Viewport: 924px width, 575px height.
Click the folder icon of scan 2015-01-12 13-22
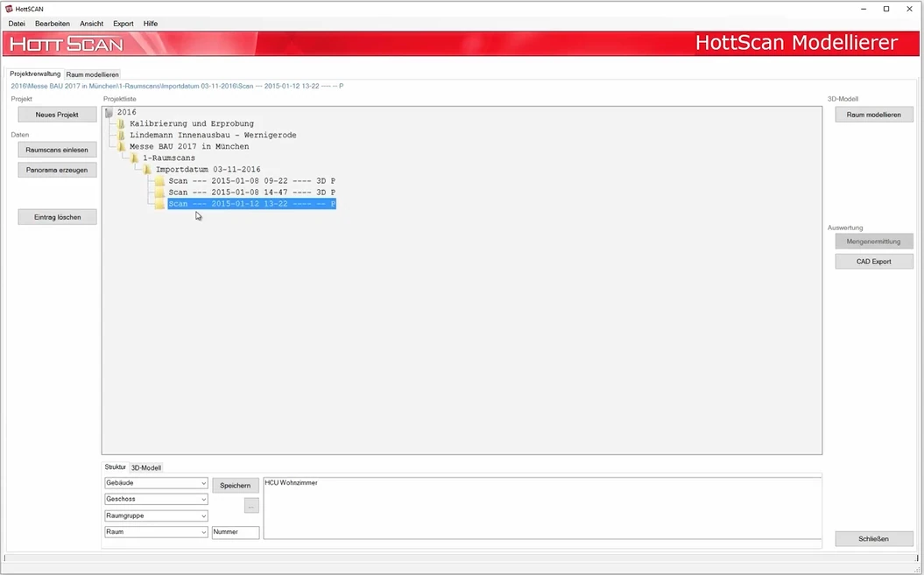(x=159, y=204)
